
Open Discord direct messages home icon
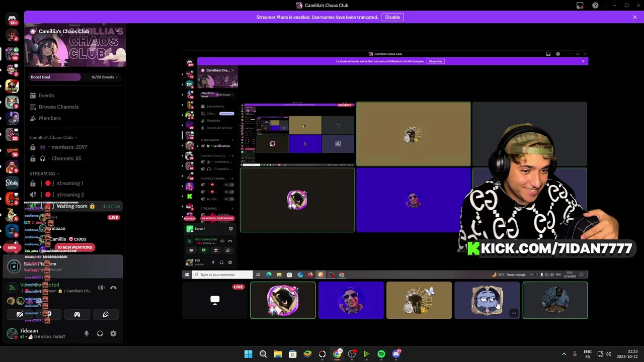pos(12,19)
